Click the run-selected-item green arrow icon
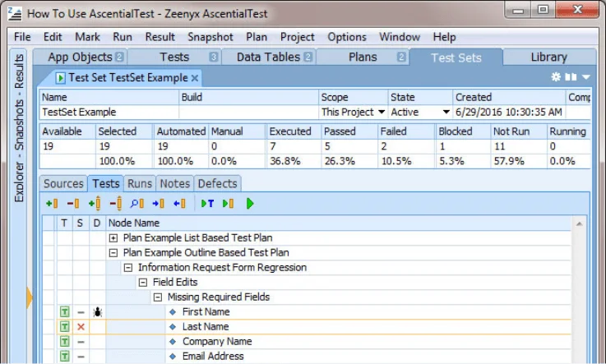Screen dimensions: 606x364 pos(228,204)
